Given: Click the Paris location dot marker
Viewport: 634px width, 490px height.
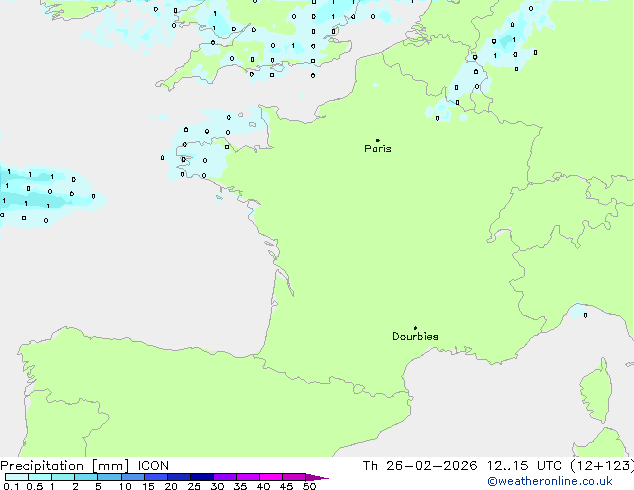Looking at the screenshot, I should point(378,140).
